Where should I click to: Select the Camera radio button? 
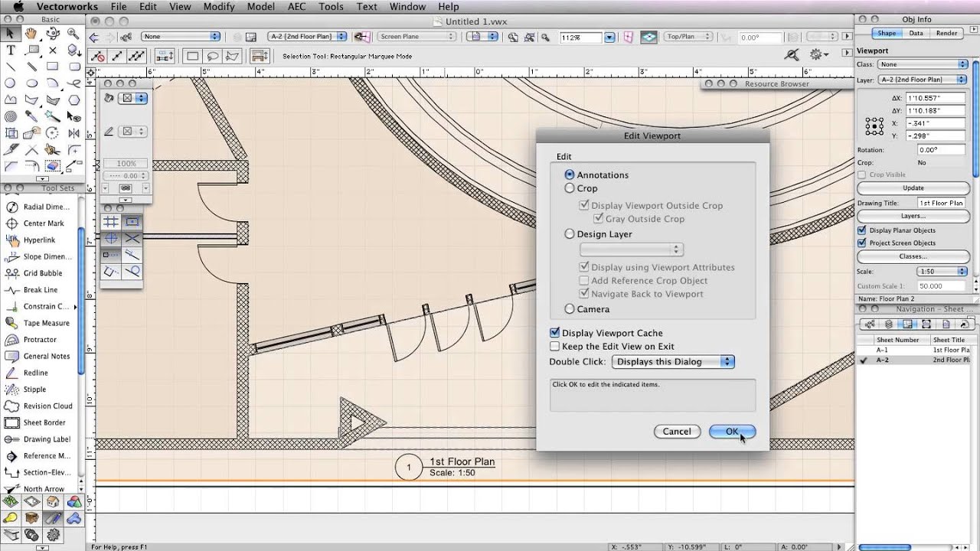pyautogui.click(x=570, y=309)
